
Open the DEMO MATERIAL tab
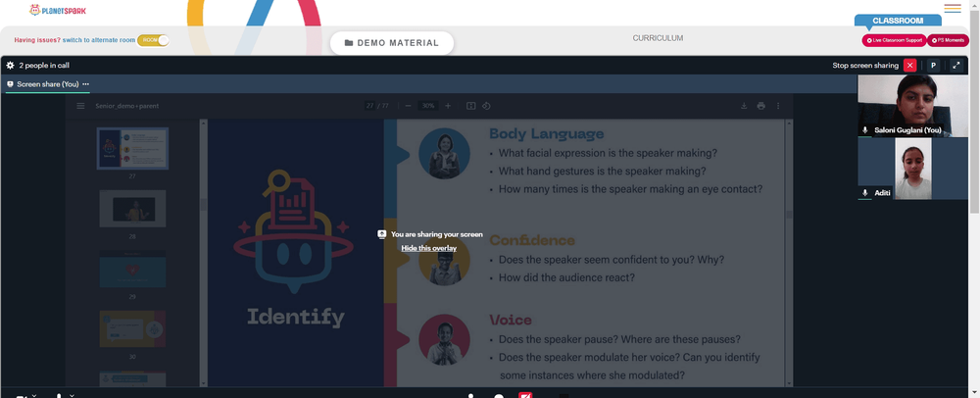[x=392, y=43]
